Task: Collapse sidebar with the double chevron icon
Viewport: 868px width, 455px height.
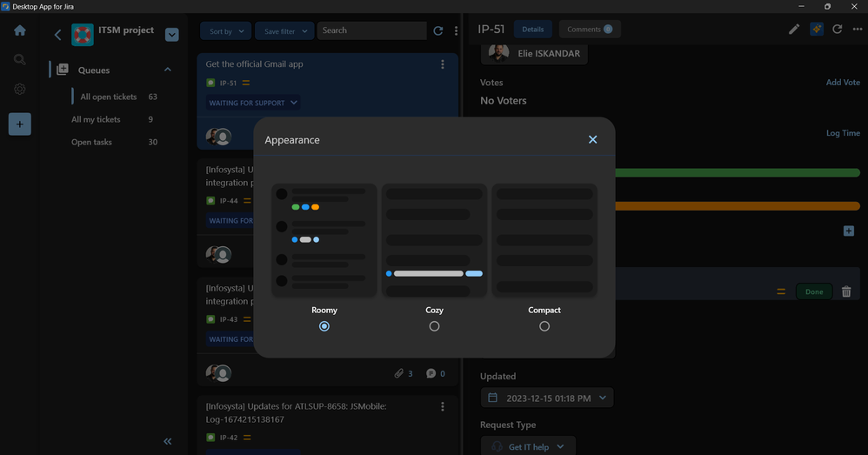Action: pyautogui.click(x=168, y=441)
